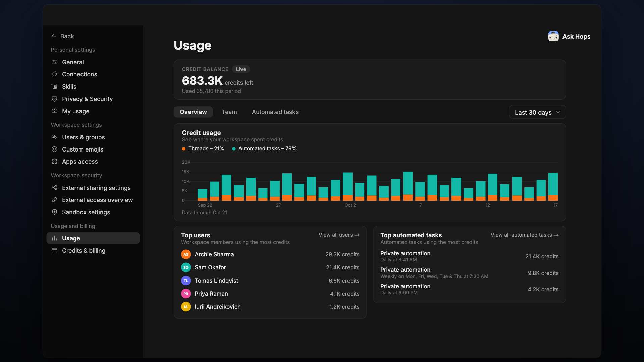Switch to the Automated tasks tab
Screen dimensions: 644x362
coord(275,112)
